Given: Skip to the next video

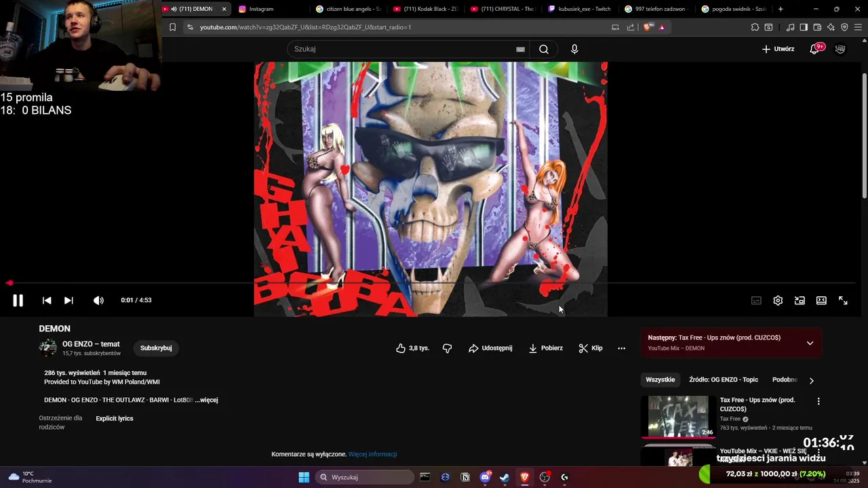Looking at the screenshot, I should [68, 300].
